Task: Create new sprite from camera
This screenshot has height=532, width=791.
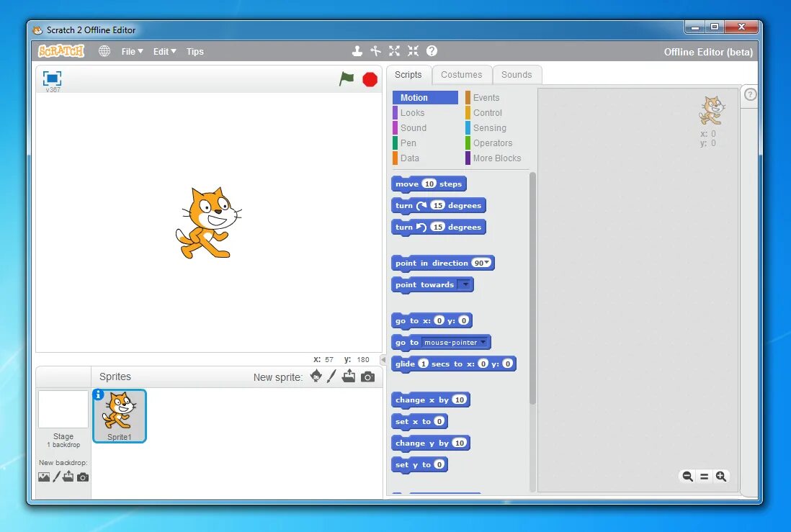Action: [367, 377]
